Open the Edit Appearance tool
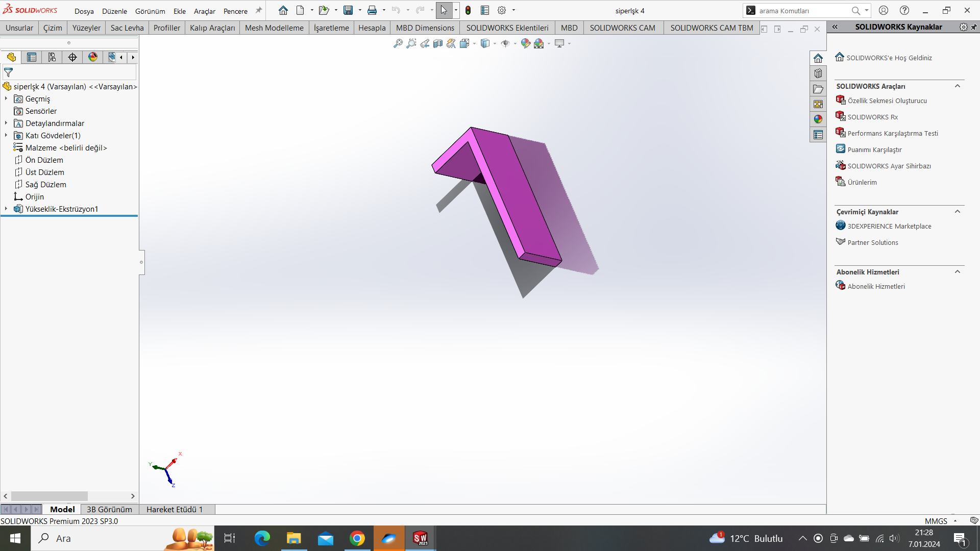The image size is (980, 551). pos(525,44)
